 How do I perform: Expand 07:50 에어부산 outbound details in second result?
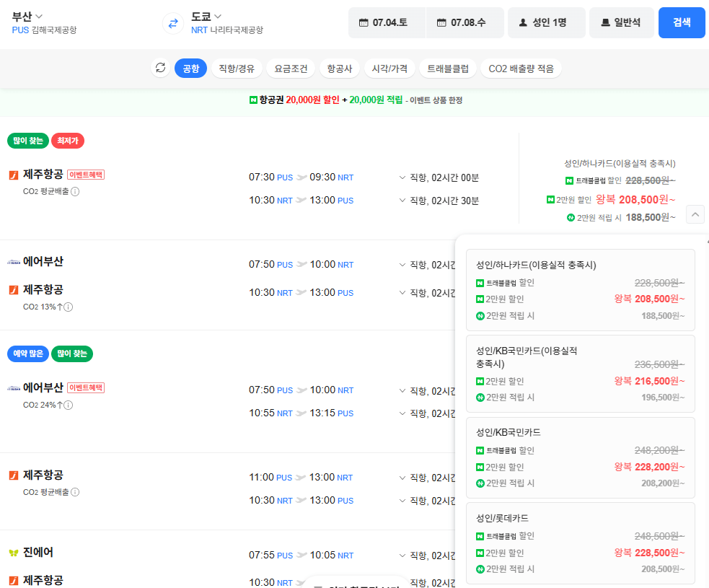click(x=402, y=265)
